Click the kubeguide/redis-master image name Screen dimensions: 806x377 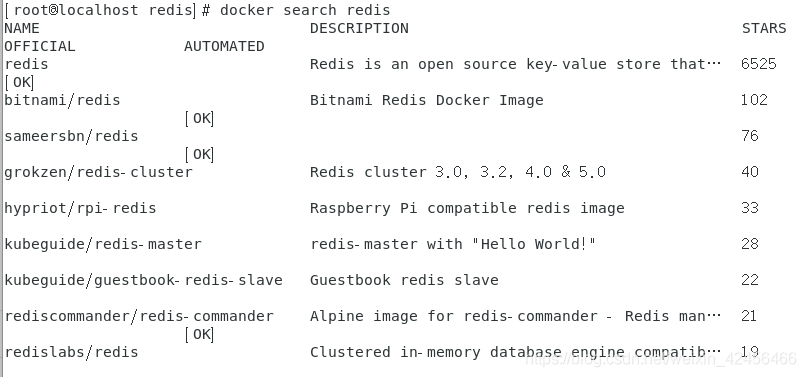(103, 244)
